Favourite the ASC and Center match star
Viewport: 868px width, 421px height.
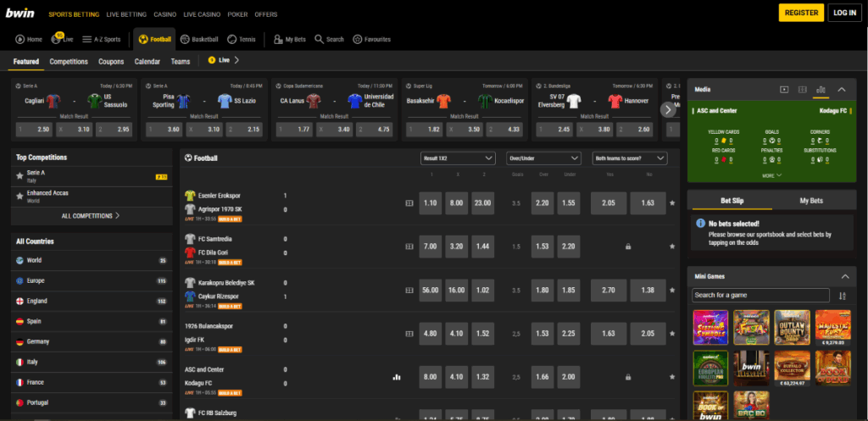point(672,377)
